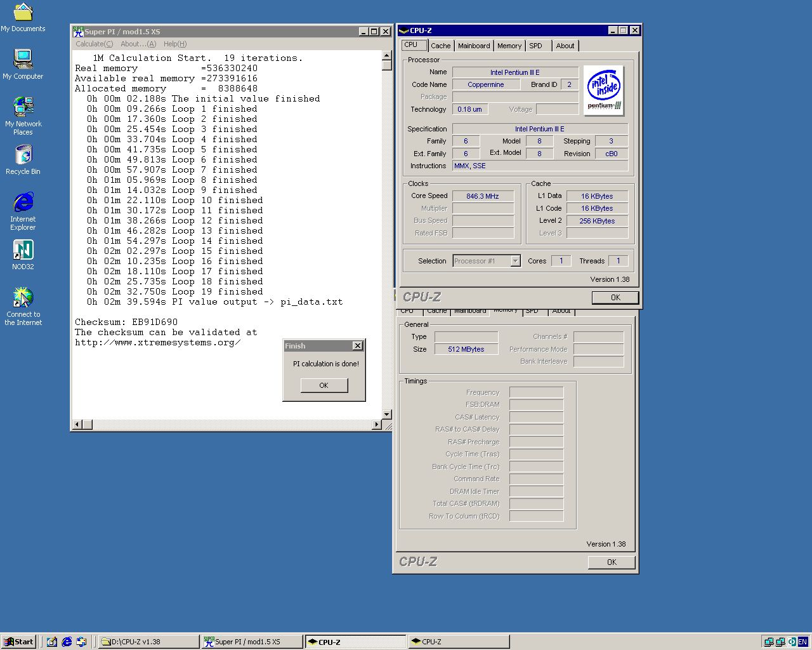Click the Level 2 256 KBytes field

[x=597, y=221]
